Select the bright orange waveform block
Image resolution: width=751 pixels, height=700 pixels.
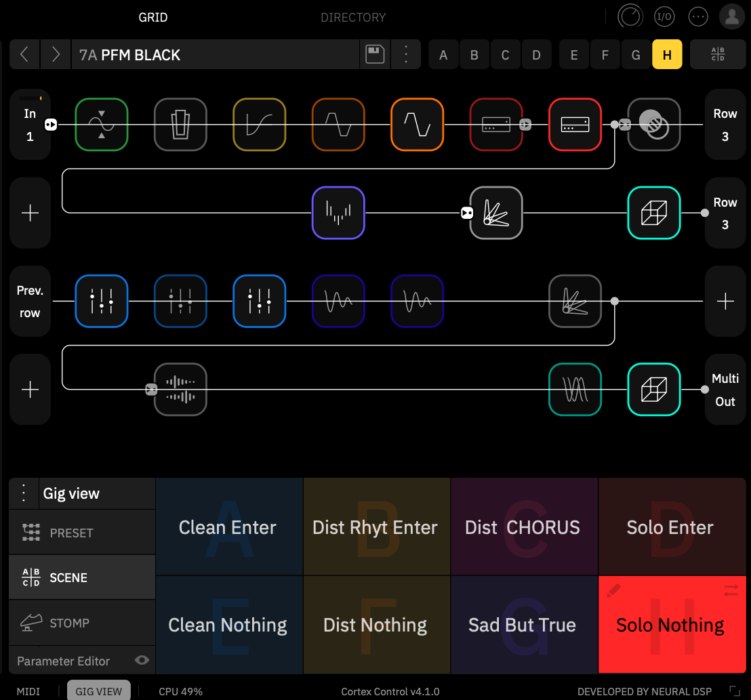tap(417, 125)
